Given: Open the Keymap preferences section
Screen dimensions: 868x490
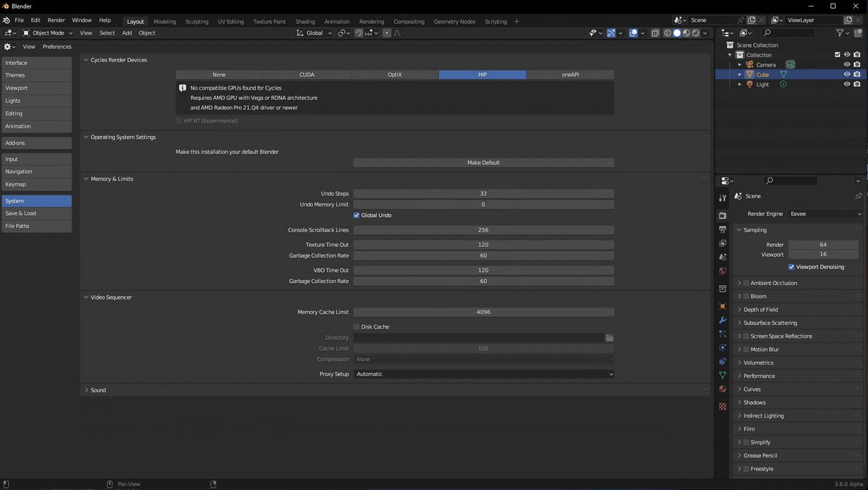Looking at the screenshot, I should pyautogui.click(x=36, y=185).
